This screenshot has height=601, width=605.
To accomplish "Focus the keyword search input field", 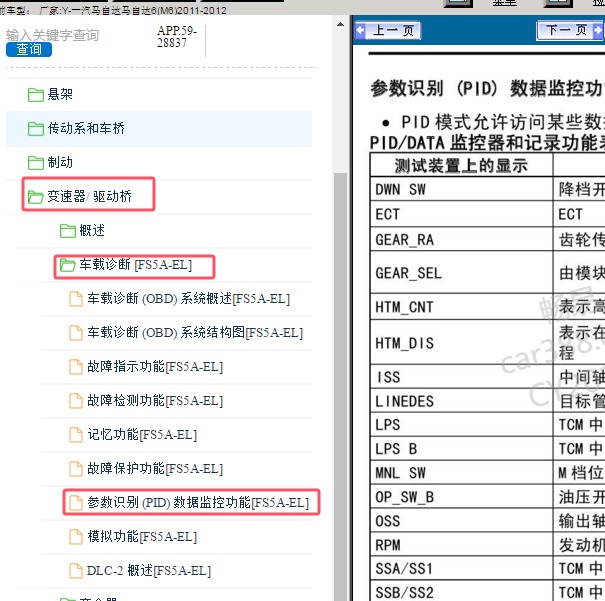I will pyautogui.click(x=52, y=35).
